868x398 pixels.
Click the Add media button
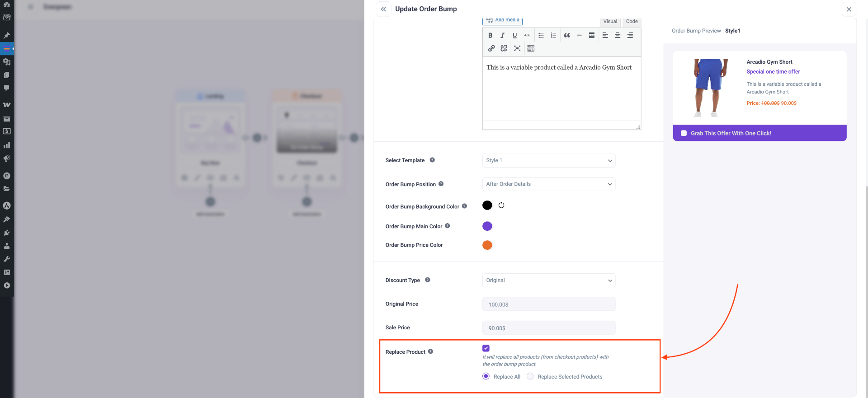(503, 20)
